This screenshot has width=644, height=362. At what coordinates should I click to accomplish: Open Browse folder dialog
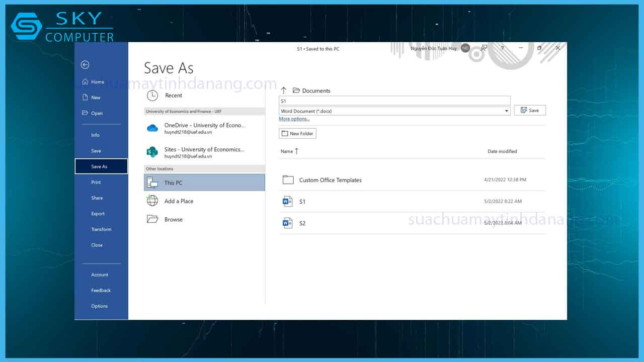point(204,219)
